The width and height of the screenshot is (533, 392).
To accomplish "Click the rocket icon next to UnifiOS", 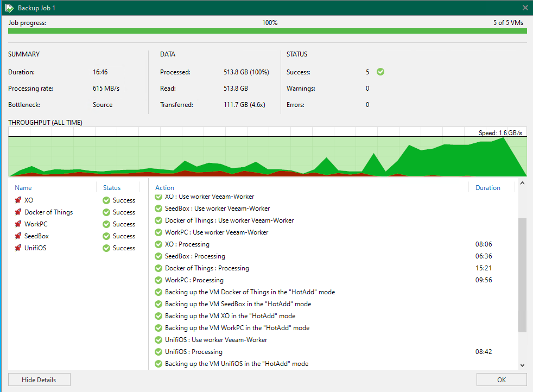I will pyautogui.click(x=18, y=248).
